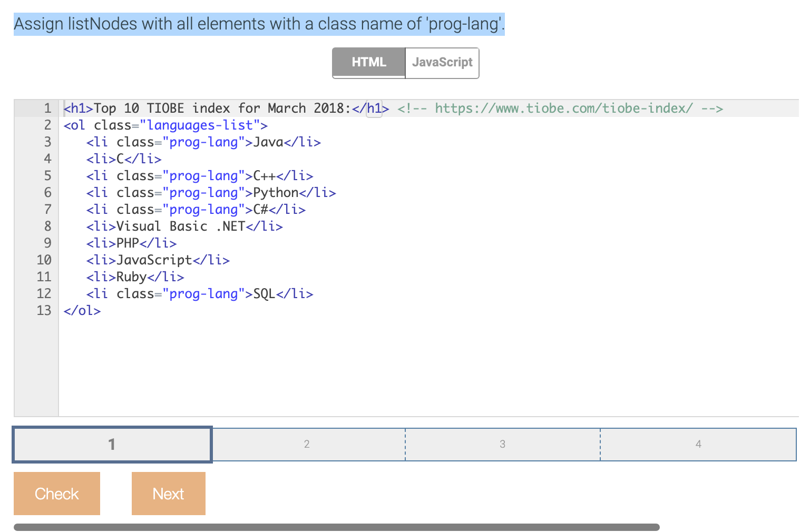Click the highlighted instruction text
Screen dimensions: 800x532
click(x=258, y=24)
